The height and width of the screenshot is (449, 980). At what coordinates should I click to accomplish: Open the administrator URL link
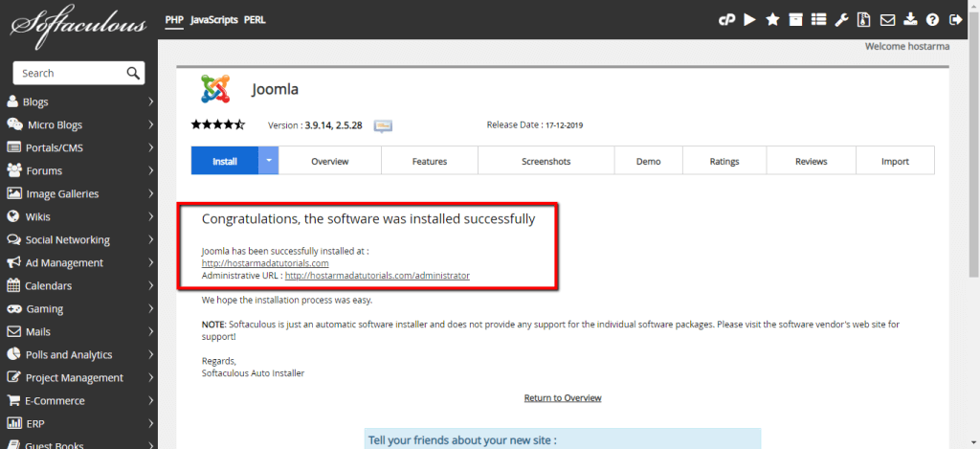coord(377,275)
